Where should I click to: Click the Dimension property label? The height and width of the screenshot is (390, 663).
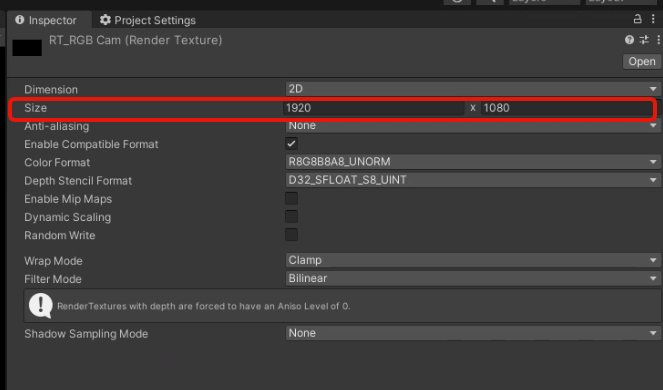point(51,90)
